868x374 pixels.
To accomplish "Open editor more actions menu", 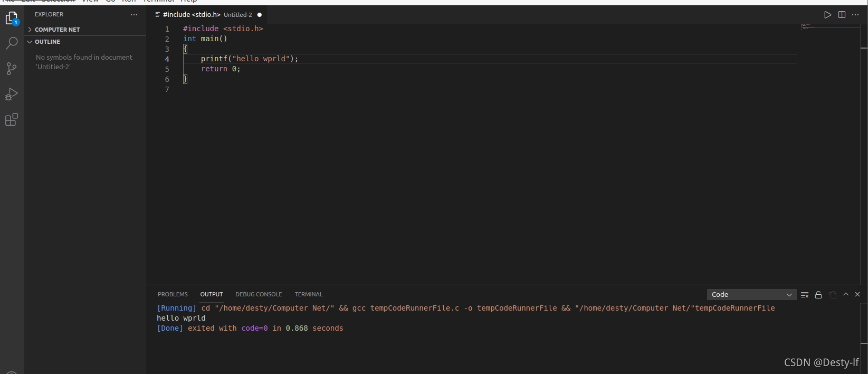I will point(855,15).
